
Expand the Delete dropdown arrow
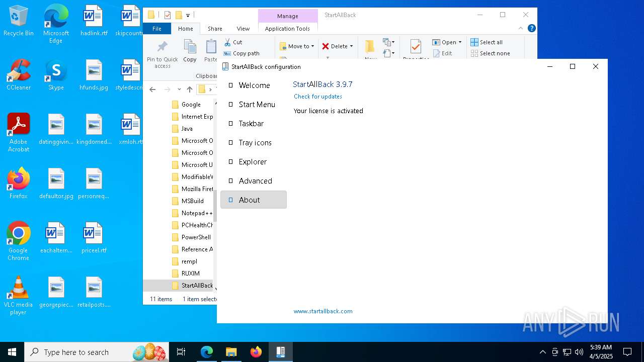point(351,46)
